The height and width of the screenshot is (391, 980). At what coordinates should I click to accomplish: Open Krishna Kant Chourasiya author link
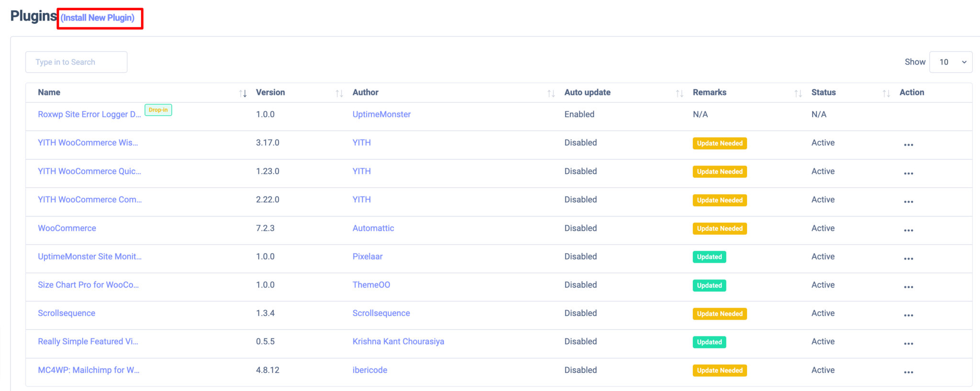(x=398, y=342)
